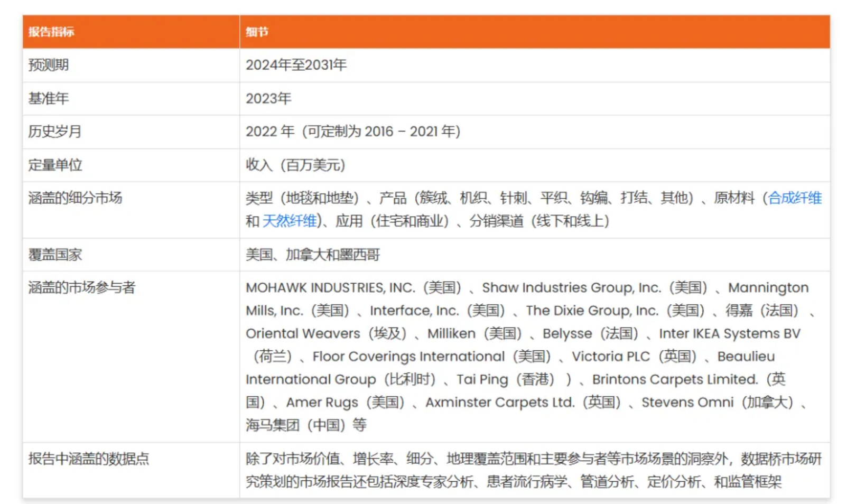Image resolution: width=856 pixels, height=504 pixels.
Task: Click the Victoria PLC company name
Action: pos(611,357)
